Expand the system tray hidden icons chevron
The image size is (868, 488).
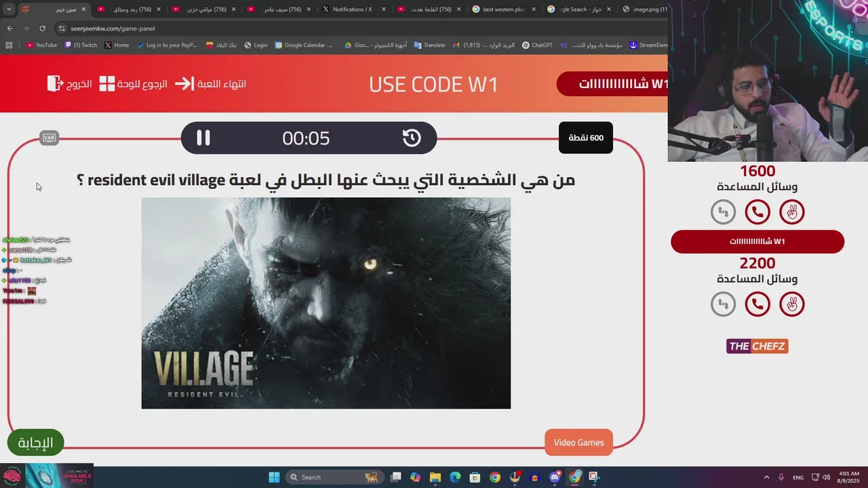[766, 477]
